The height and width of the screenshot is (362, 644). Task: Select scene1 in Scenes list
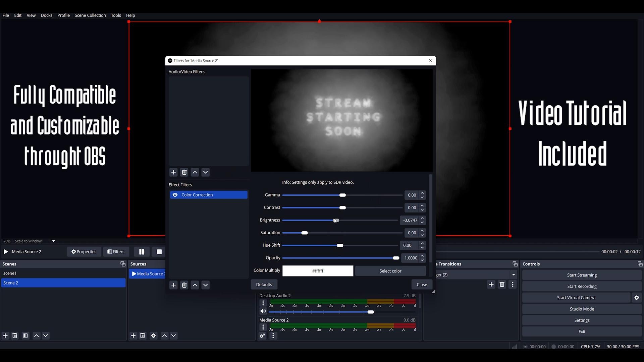click(x=63, y=274)
